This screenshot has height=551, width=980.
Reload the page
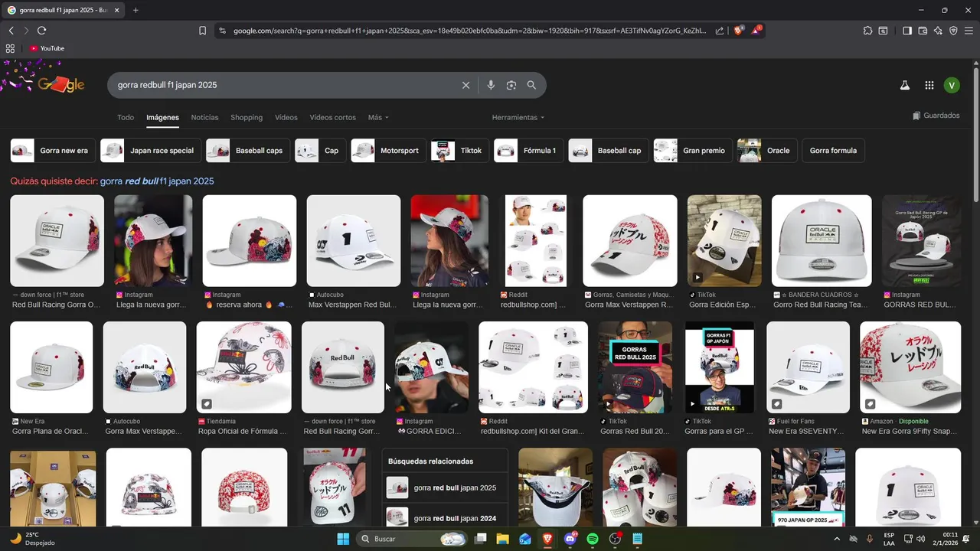pyautogui.click(x=41, y=31)
